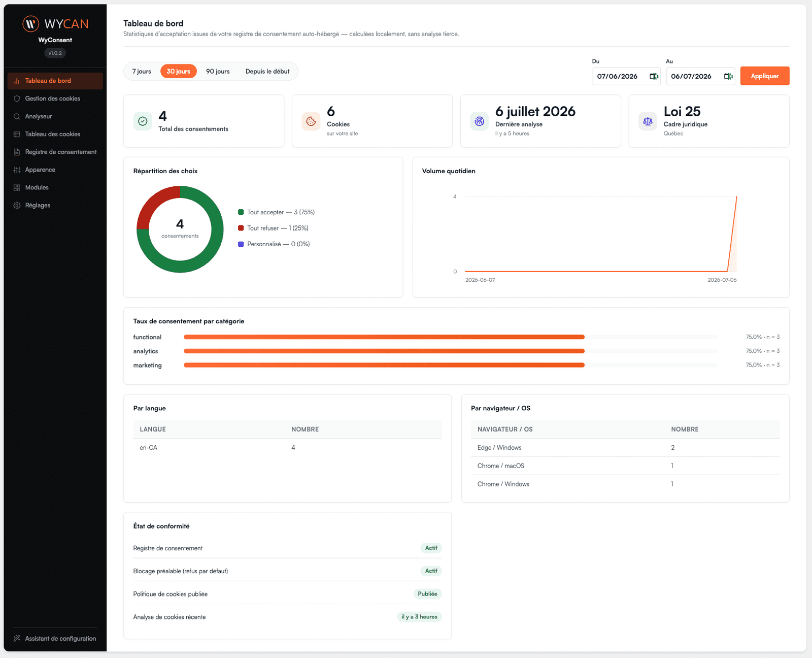Viewport: 812px width, 658px height.
Task: Click the cookie icon on the Cookies card
Action: click(311, 121)
